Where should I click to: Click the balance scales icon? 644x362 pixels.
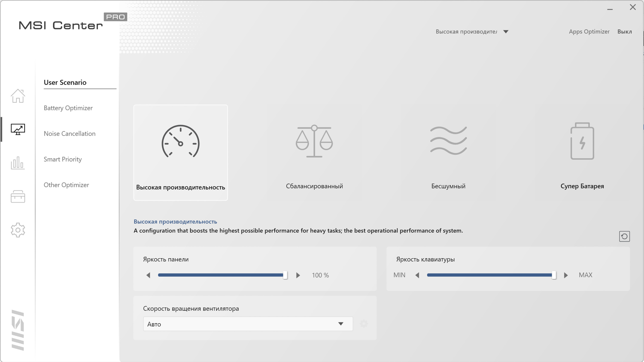coord(314,141)
